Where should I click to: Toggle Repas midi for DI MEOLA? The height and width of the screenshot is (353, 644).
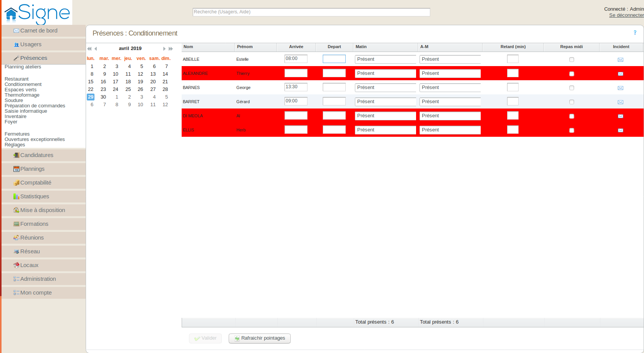coord(572,116)
